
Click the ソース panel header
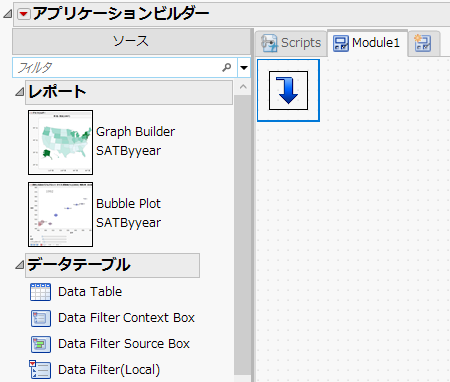(x=131, y=41)
